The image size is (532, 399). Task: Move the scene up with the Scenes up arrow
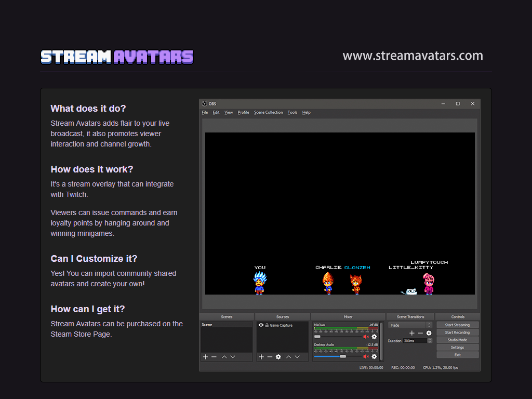click(224, 357)
